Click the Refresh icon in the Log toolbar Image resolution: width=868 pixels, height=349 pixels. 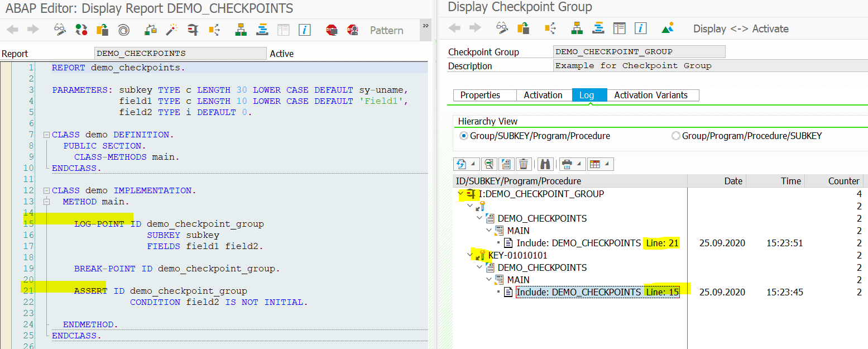pyautogui.click(x=461, y=164)
